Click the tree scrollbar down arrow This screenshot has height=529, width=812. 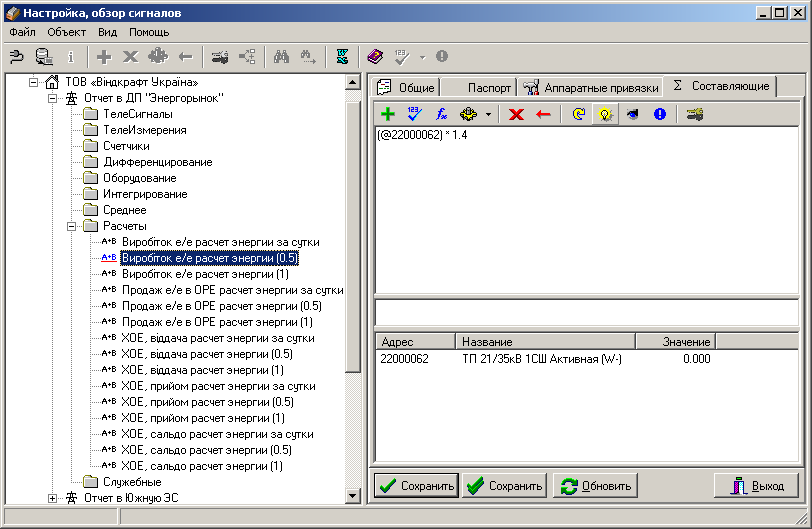[353, 496]
